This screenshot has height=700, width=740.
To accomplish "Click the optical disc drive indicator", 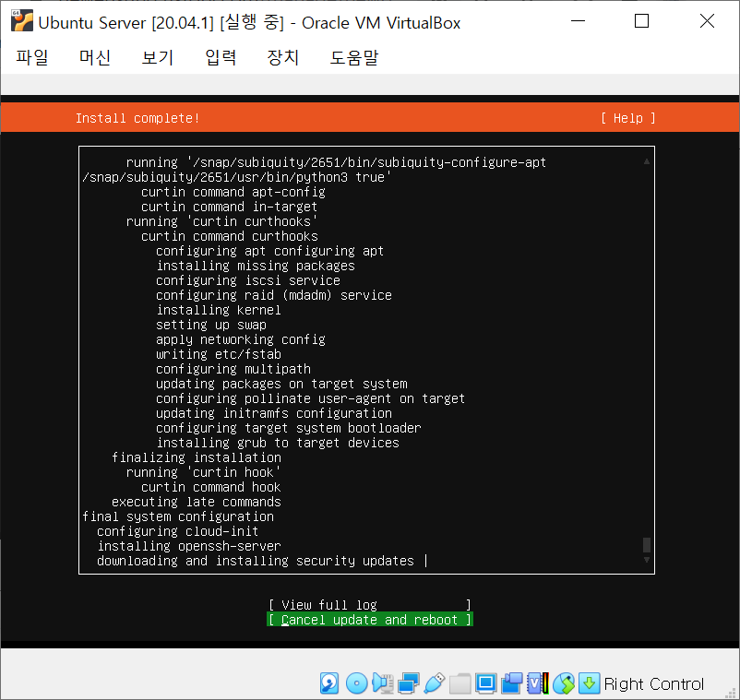I will pos(356,683).
